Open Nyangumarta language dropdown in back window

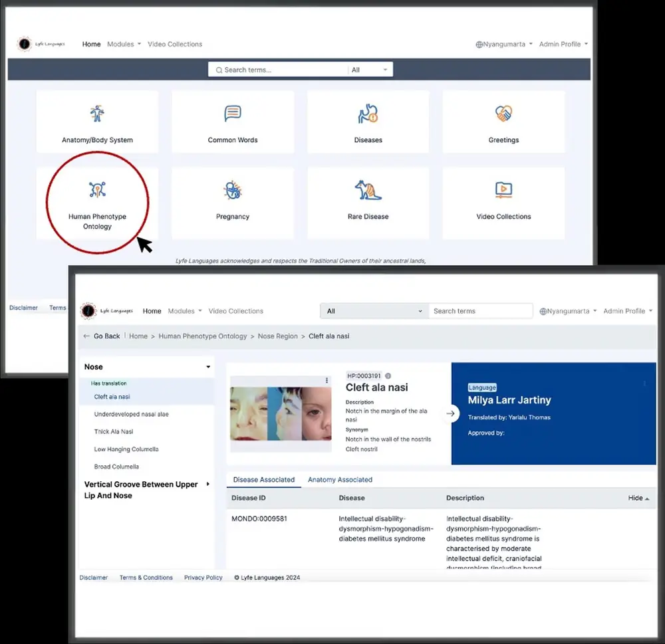504,44
